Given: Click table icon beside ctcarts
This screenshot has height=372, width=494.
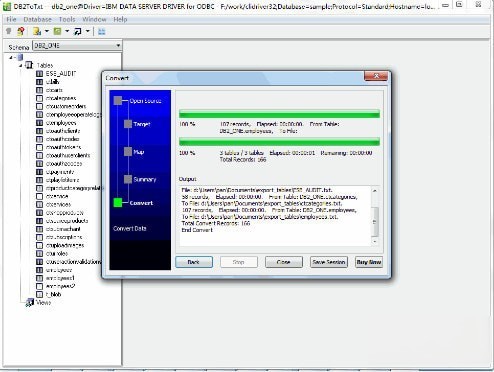Looking at the screenshot, I should click(x=39, y=90).
